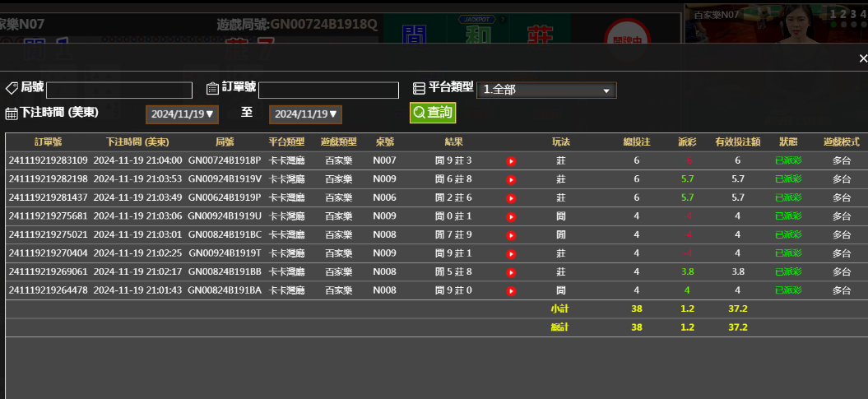Click the 結果 column header
868x399 pixels.
453,142
